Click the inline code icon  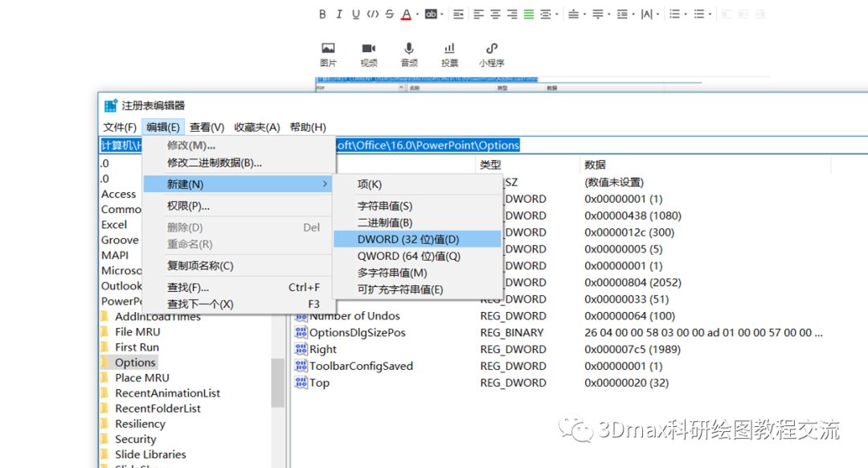373,14
